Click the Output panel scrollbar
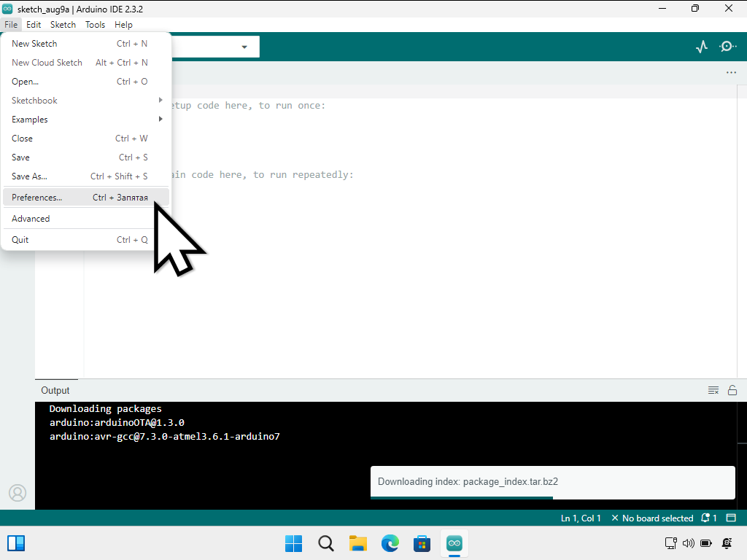The height and width of the screenshot is (560, 747). [742, 455]
